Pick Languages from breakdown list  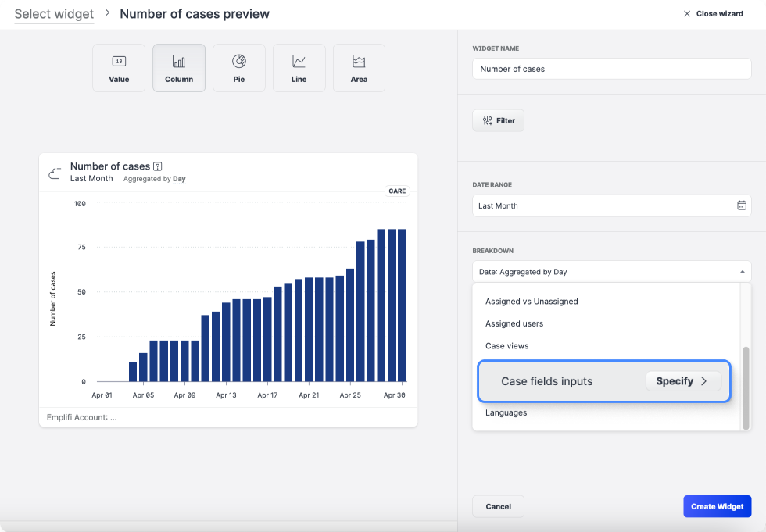[x=506, y=412]
